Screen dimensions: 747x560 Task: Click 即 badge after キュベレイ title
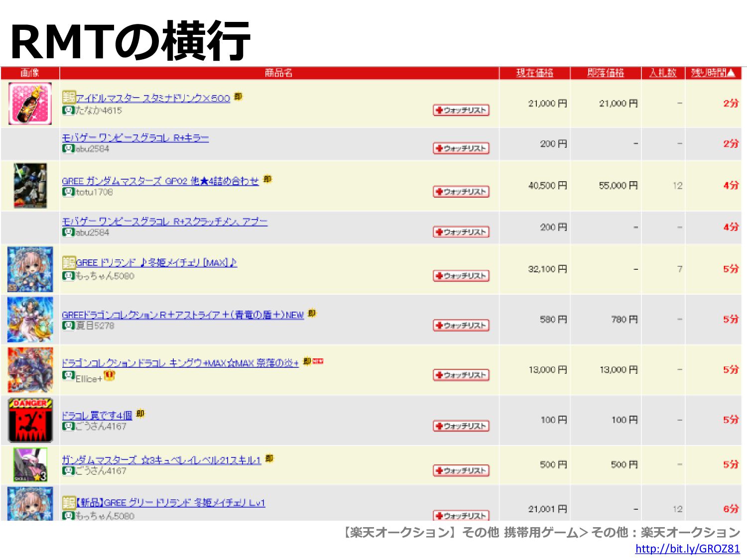[x=269, y=458]
